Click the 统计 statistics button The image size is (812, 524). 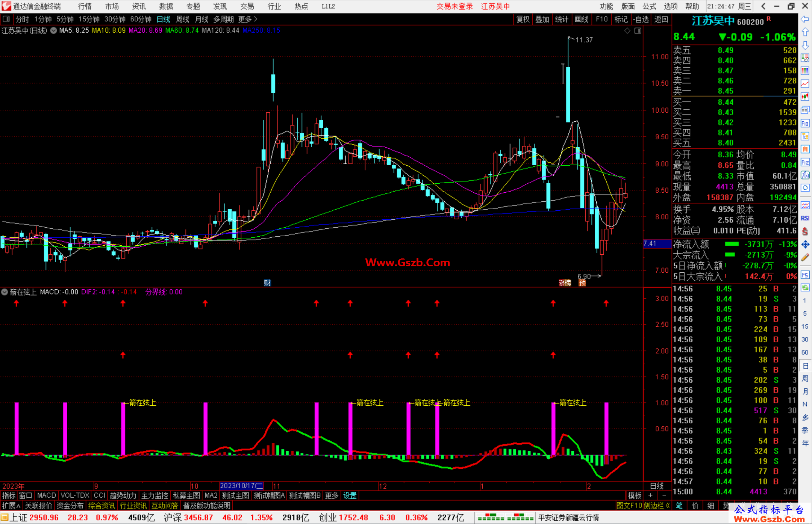(x=562, y=19)
